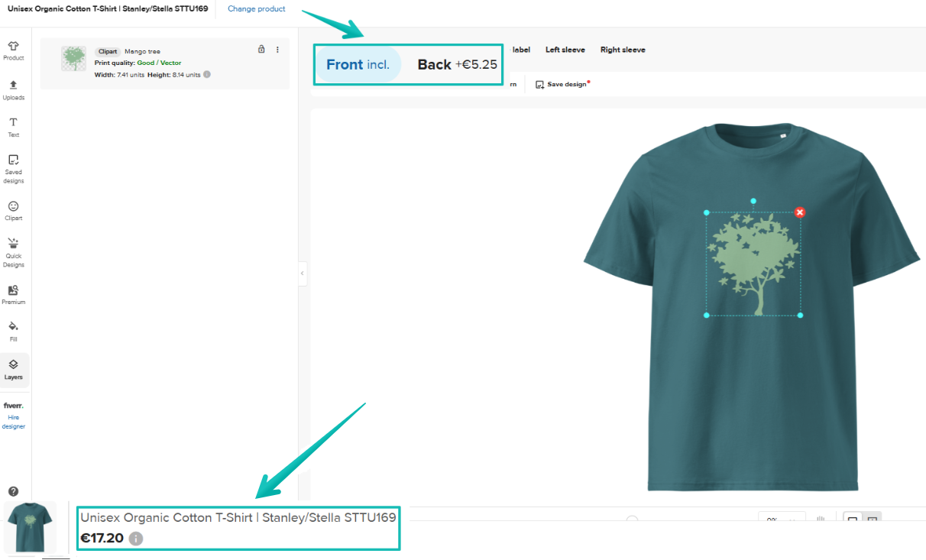
Task: Switch to the Right sleeve tab
Action: click(623, 50)
